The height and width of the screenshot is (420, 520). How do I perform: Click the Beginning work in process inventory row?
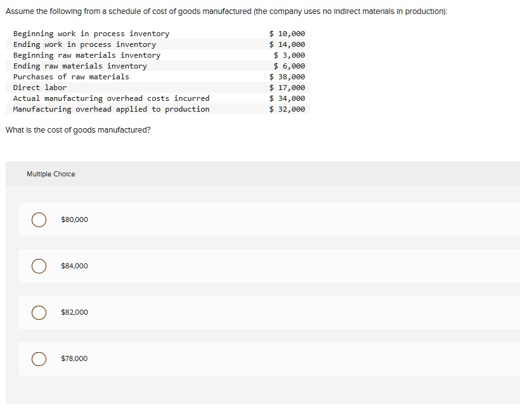click(x=91, y=34)
